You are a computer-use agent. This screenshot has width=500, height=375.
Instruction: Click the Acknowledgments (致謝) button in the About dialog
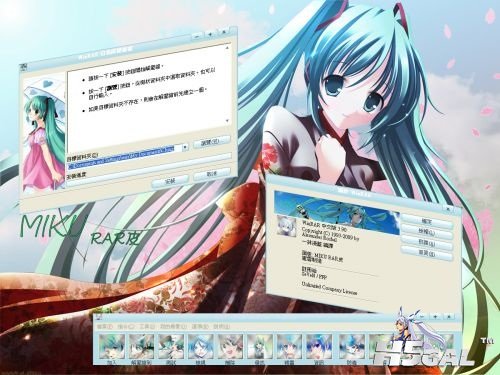(x=427, y=244)
